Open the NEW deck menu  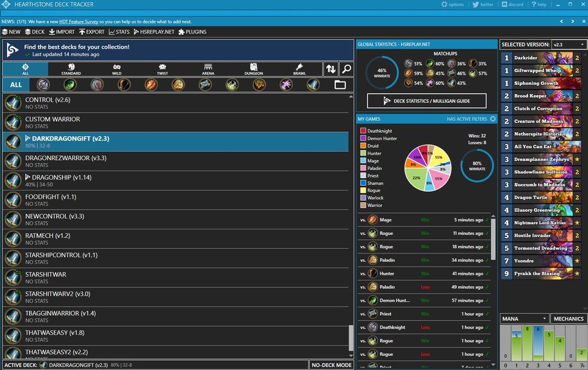(11, 32)
